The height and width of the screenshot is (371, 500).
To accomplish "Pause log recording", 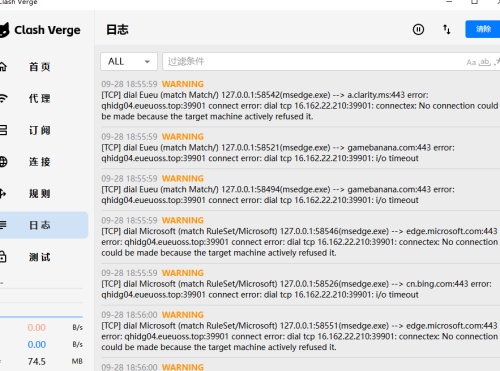I will 418,29.
